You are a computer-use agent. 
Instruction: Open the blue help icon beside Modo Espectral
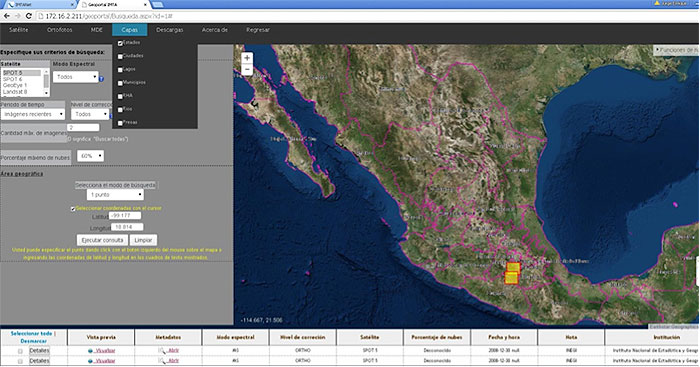point(101,79)
